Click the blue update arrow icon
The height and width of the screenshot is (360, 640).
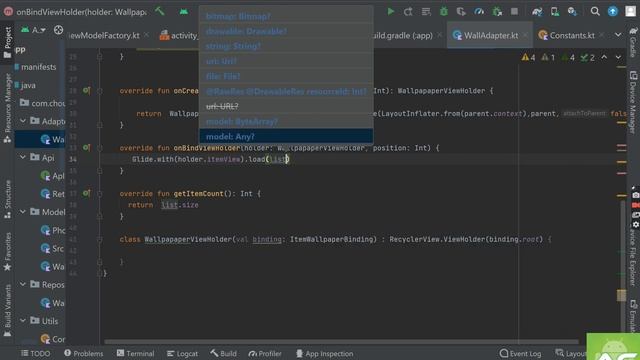613,11
